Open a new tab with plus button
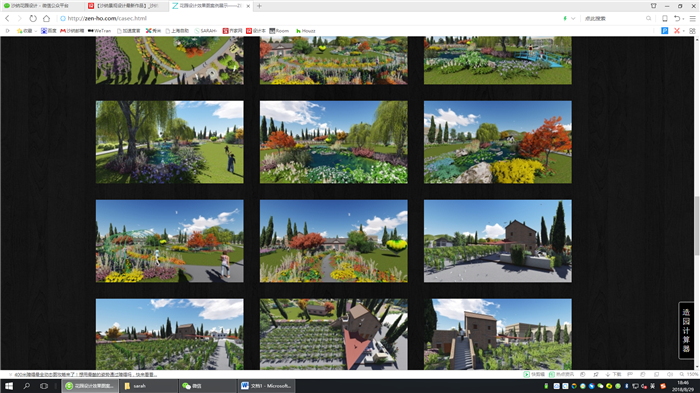Screen dimensions: 700x393 259,6
